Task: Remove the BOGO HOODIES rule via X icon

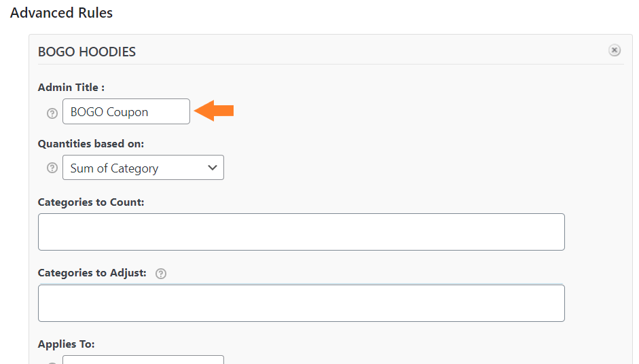Action: pos(614,50)
